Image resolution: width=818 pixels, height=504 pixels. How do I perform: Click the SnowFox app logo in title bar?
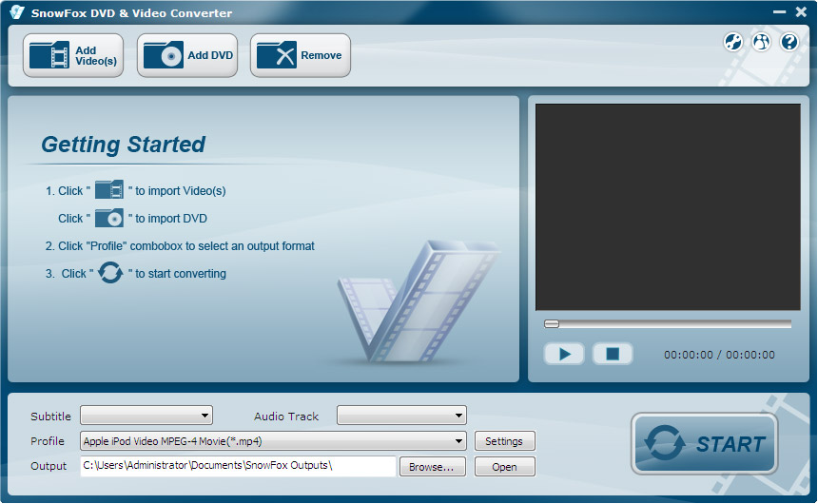pyautogui.click(x=17, y=12)
